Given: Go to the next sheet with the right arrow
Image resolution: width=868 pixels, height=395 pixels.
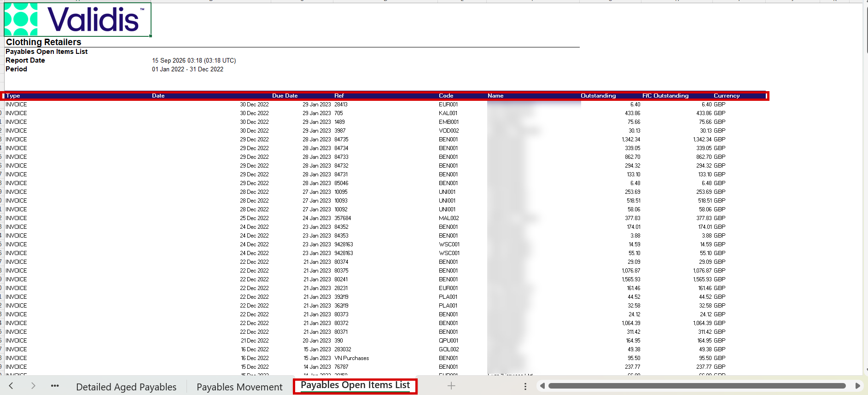Looking at the screenshot, I should coord(33,386).
